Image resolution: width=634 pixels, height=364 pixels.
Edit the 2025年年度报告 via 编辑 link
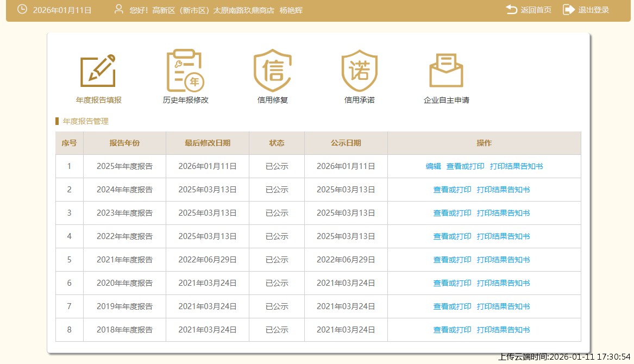tap(433, 166)
